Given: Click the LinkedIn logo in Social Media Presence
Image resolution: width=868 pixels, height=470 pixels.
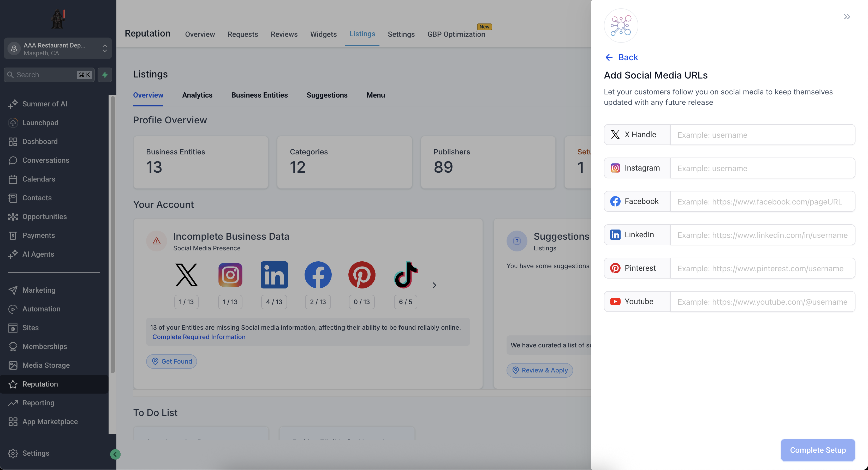Looking at the screenshot, I should [274, 275].
